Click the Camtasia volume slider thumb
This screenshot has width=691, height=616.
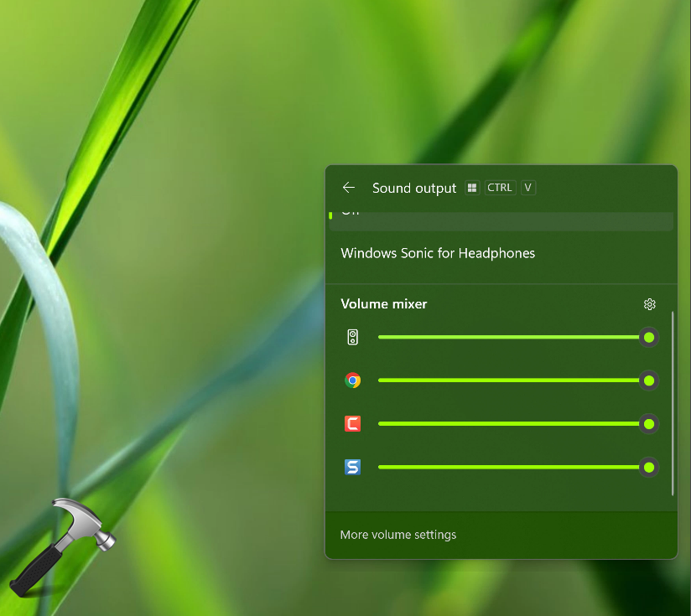coord(648,424)
